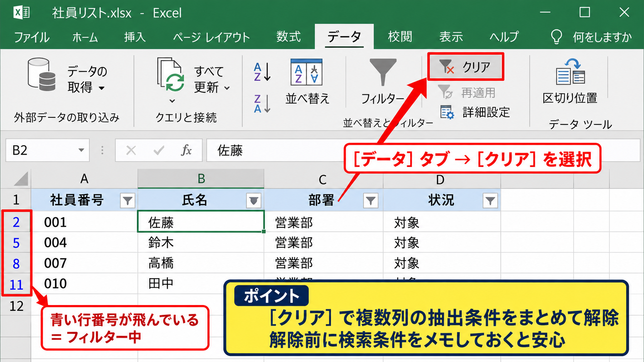Expand the データの取得 dropdown arrow
Screen dimensions: 644x362
(102, 88)
